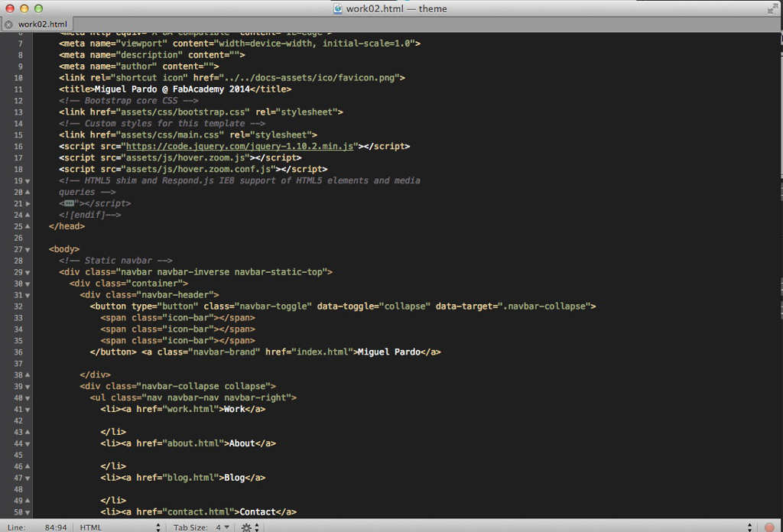The height and width of the screenshot is (532, 783).
Task: Fold the navbar-collapse div at line 39
Action: tap(28, 387)
